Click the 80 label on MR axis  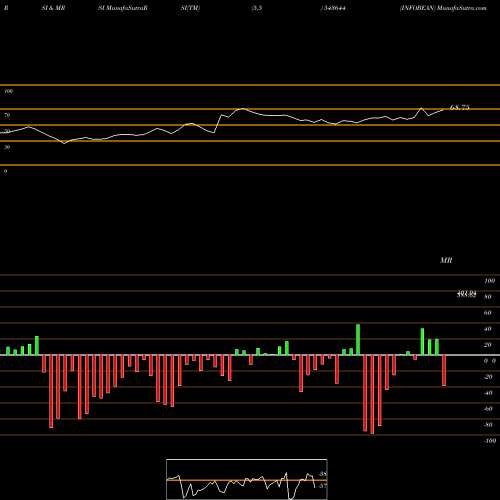tap(488, 297)
